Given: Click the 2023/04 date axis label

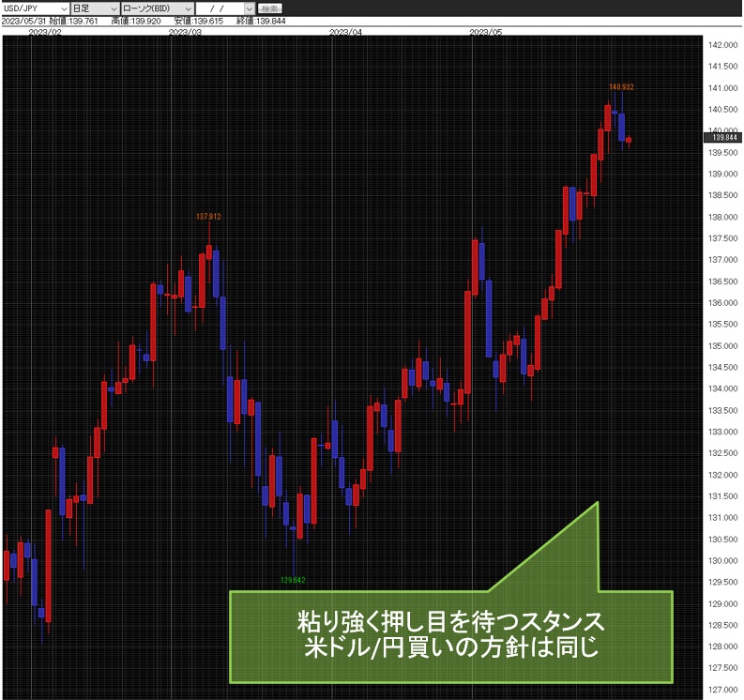Looking at the screenshot, I should [x=345, y=32].
